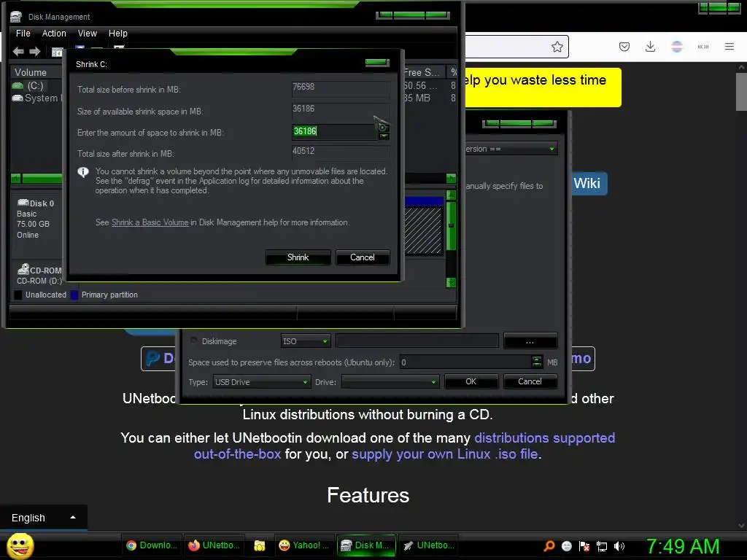
Task: Click the black Unallocated legend swatch
Action: [x=18, y=295]
